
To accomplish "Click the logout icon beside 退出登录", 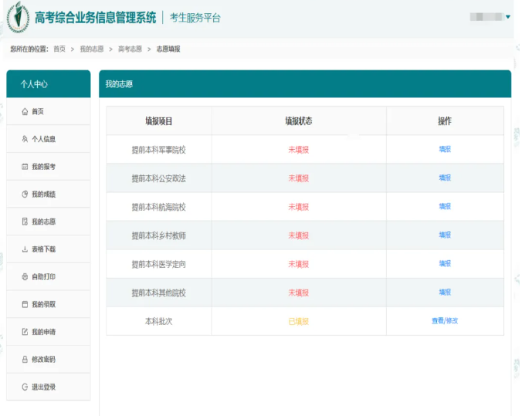I will click(x=25, y=387).
